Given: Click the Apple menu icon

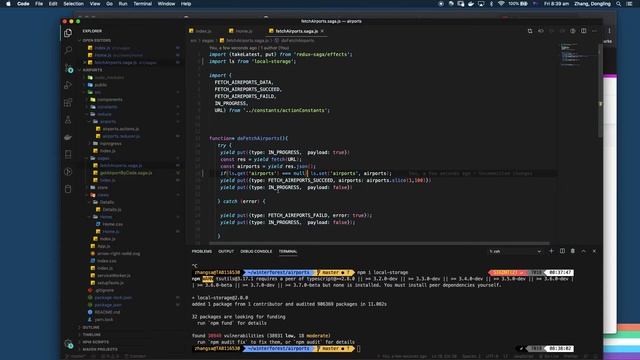Looking at the screenshot, I should 8,4.
